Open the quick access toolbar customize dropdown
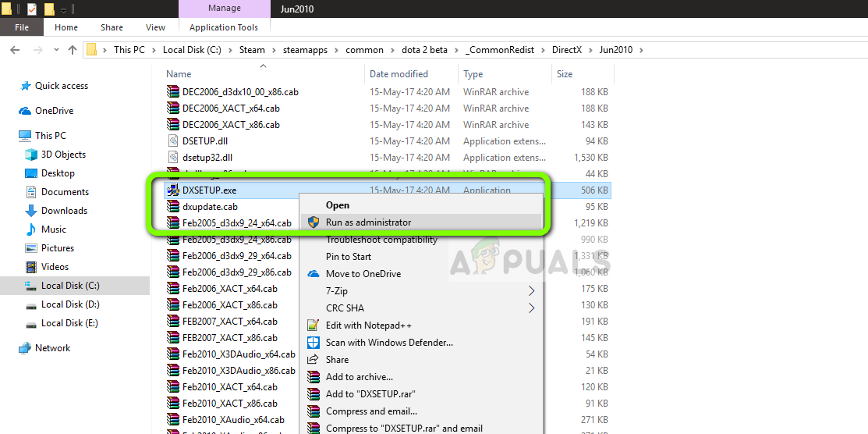 coord(64,9)
